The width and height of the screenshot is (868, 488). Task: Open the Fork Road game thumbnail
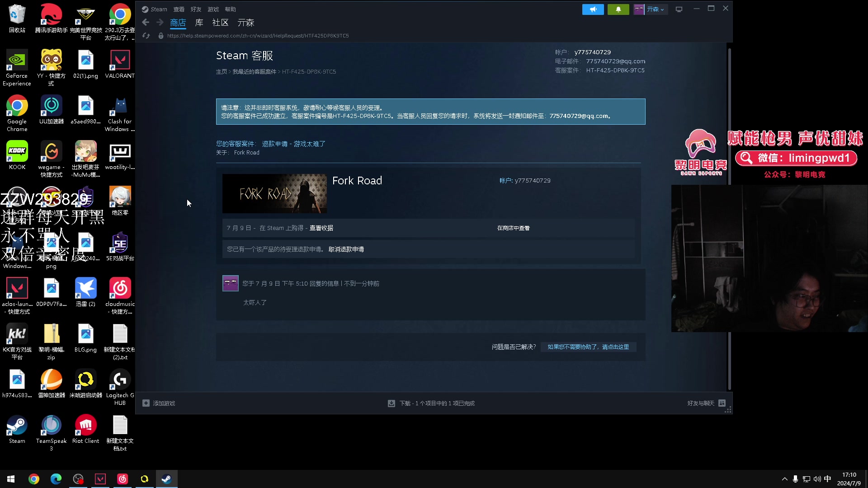pyautogui.click(x=274, y=193)
